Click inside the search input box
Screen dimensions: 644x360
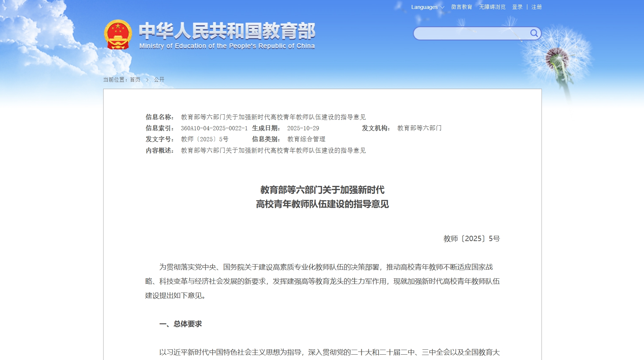(x=472, y=33)
